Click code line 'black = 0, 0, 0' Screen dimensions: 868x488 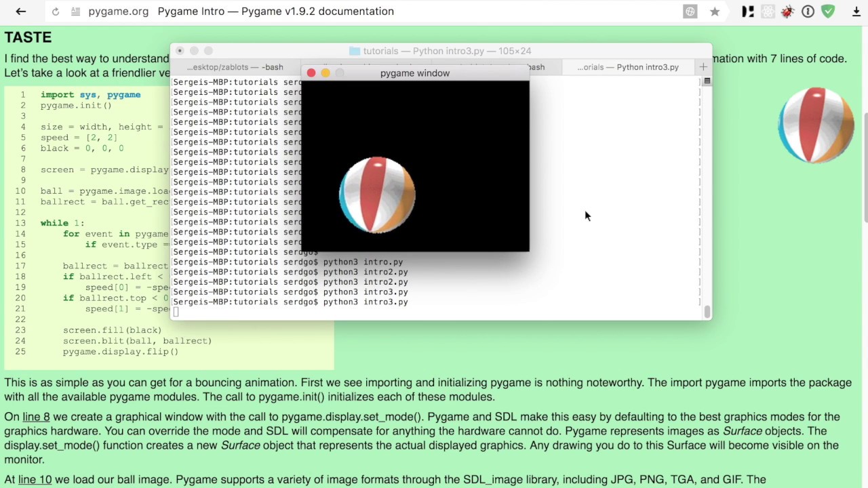[x=82, y=148]
